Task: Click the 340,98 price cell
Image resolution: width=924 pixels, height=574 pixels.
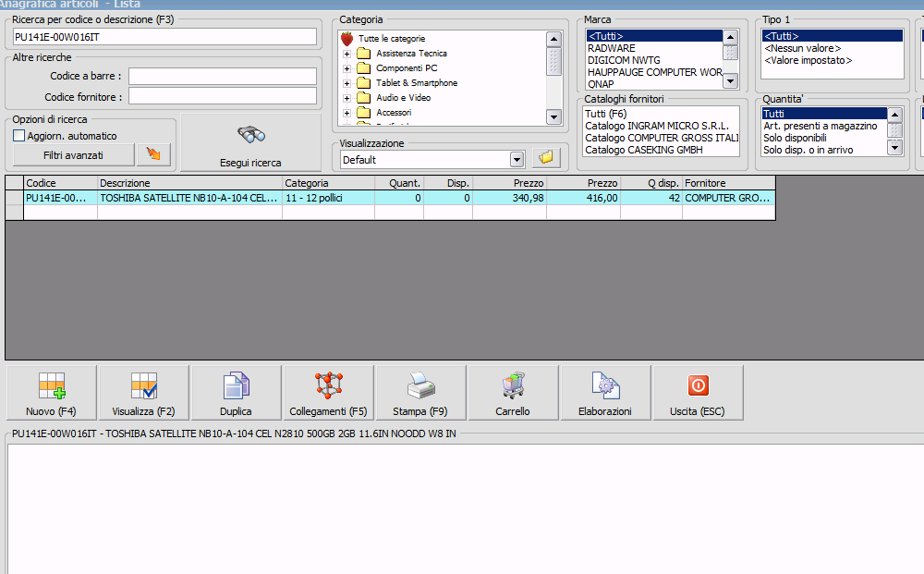Action: [510, 198]
